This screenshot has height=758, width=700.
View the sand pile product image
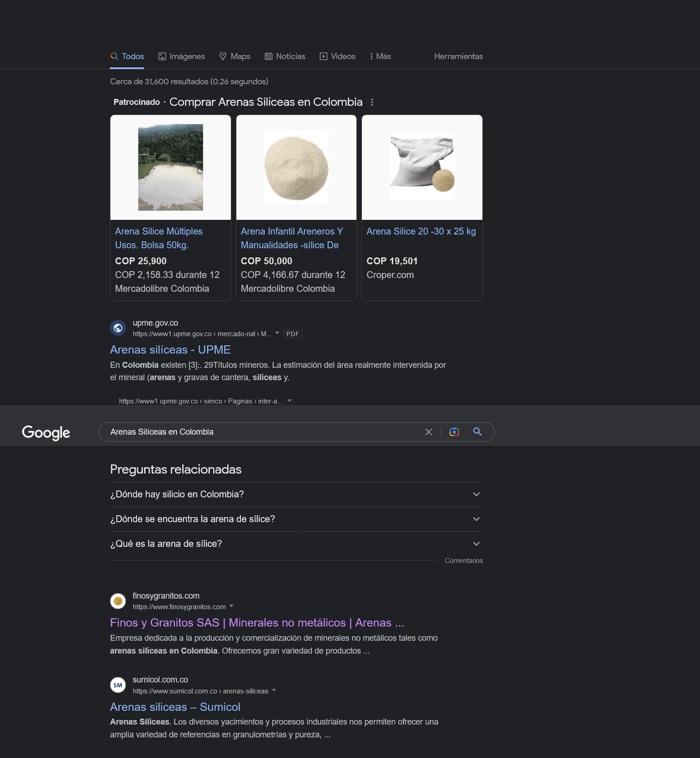coord(296,167)
